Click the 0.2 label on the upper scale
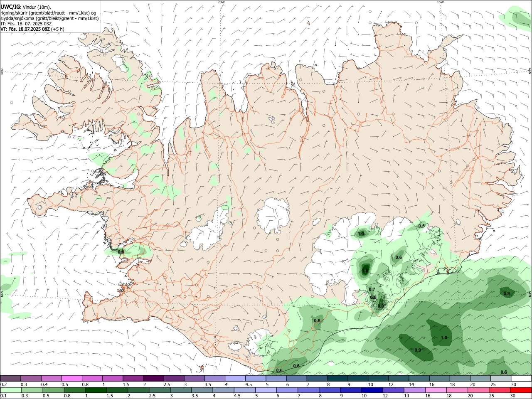 pos(4,384)
